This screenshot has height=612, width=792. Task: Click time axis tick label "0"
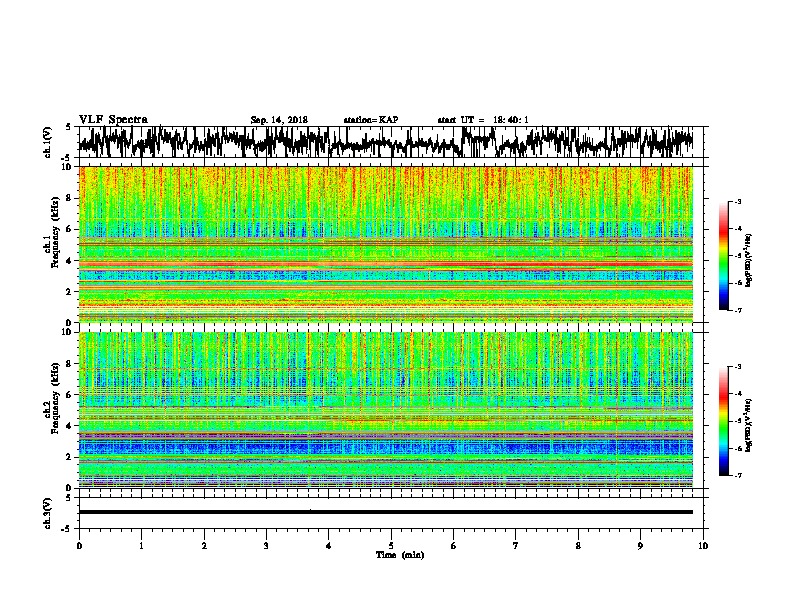click(x=79, y=546)
